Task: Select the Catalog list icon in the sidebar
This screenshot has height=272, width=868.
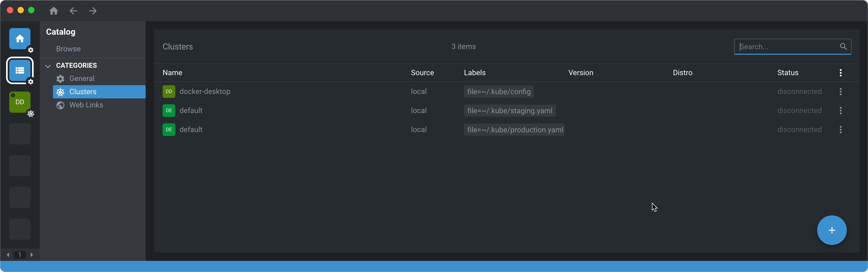Action: pyautogui.click(x=20, y=70)
